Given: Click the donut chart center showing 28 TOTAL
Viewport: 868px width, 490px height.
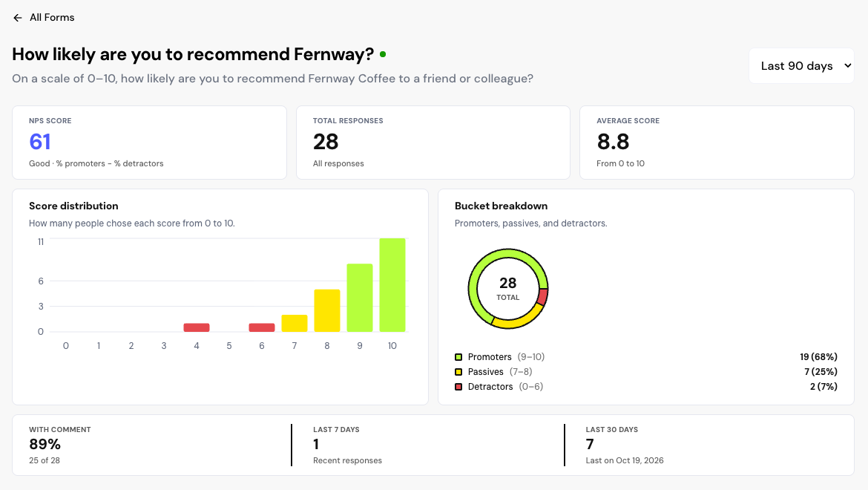Looking at the screenshot, I should [x=508, y=289].
